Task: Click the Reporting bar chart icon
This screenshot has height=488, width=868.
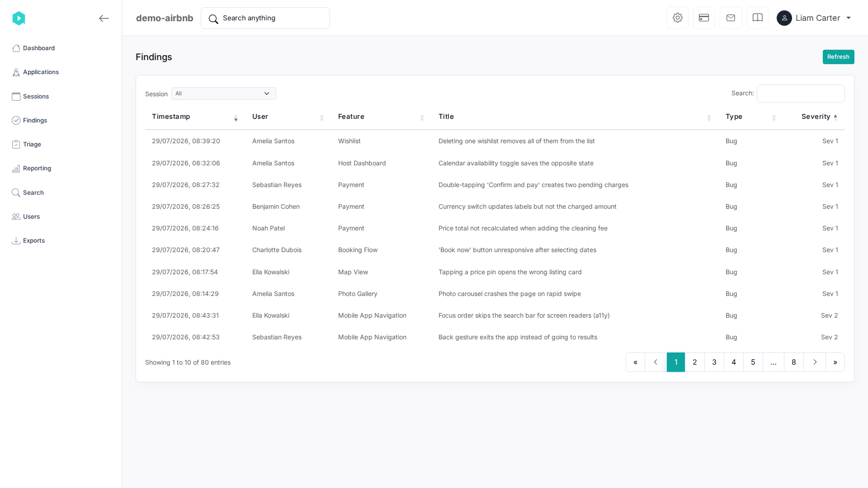Action: [x=16, y=169]
